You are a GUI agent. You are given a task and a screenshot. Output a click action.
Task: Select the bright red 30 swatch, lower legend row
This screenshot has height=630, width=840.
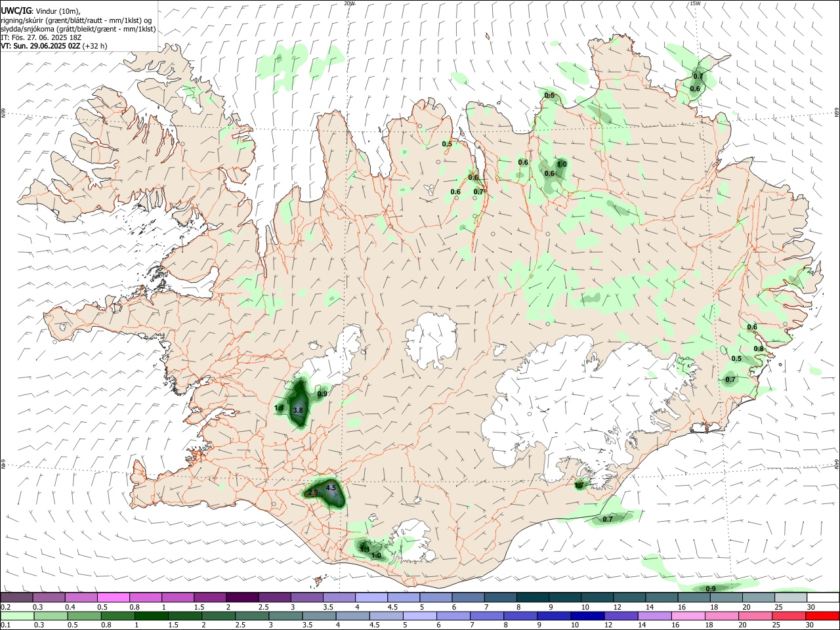823,616
